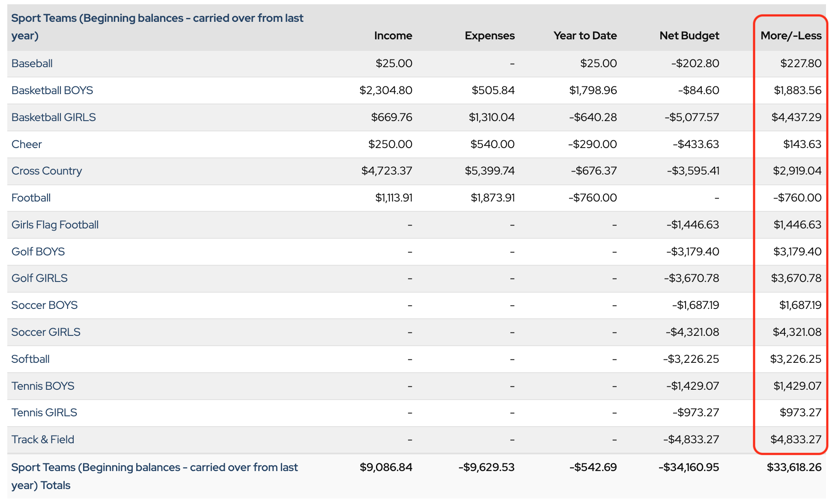Viewport: 835px width, 504px height.
Task: Click the Net Budget column header
Action: coord(689,36)
